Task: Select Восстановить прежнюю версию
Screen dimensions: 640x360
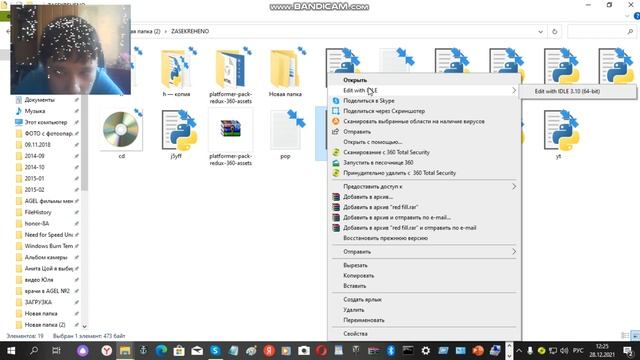Action: [385, 238]
